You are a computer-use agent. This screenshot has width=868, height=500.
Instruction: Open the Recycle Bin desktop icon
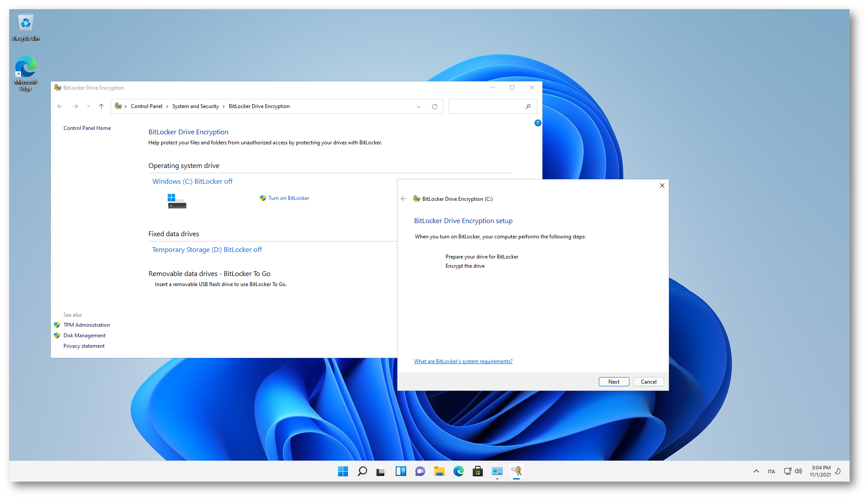tap(26, 28)
